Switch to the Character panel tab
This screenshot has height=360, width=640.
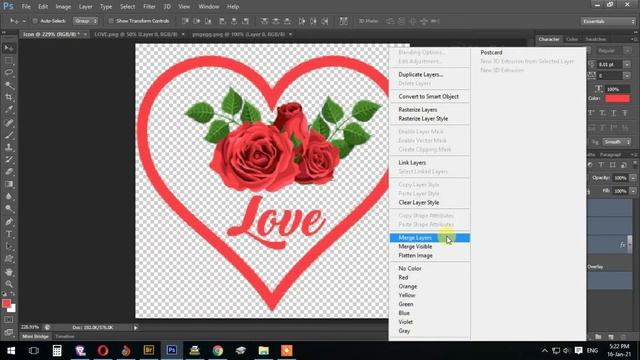pyautogui.click(x=549, y=39)
